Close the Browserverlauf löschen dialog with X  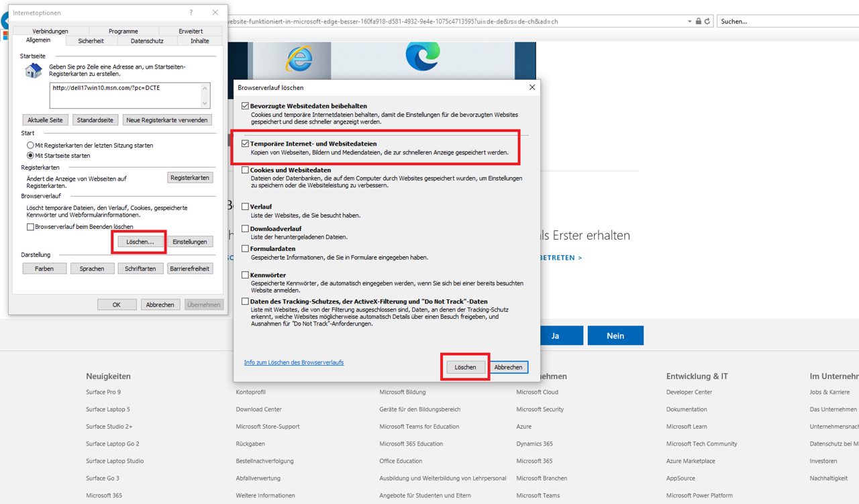(532, 87)
